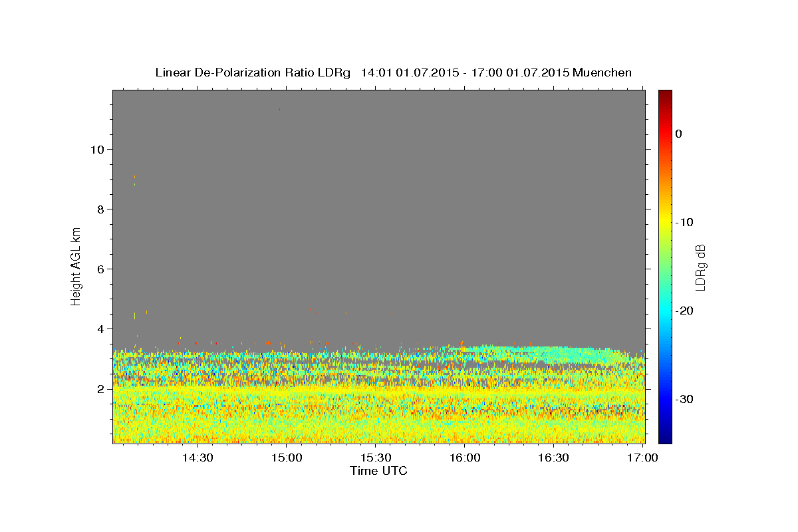This screenshot has width=798, height=532.
Task: Click the colorbar value label -30
Action: 684,399
